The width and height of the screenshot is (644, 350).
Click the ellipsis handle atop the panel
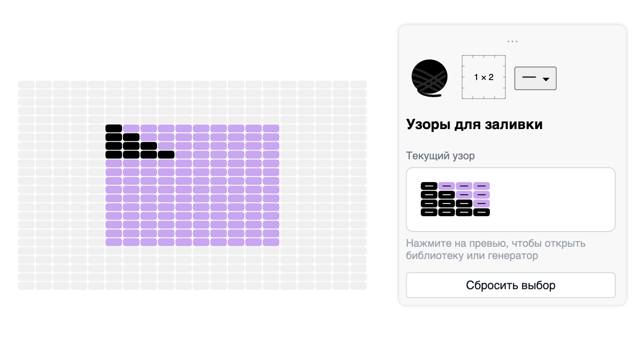coord(512,41)
